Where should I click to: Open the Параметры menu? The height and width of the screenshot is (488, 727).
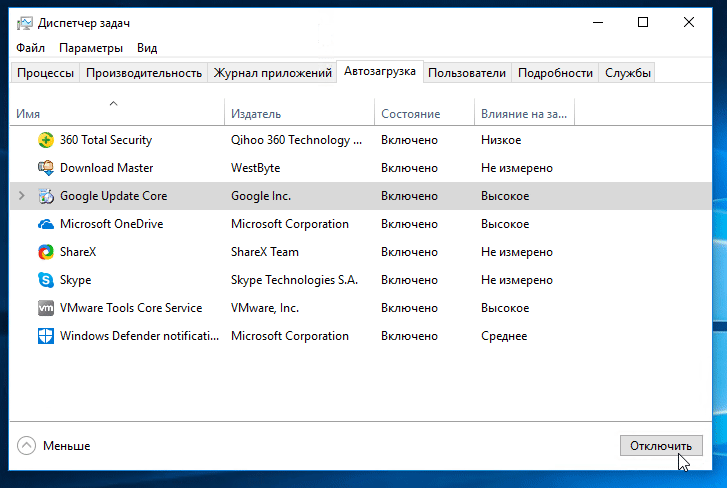[91, 48]
